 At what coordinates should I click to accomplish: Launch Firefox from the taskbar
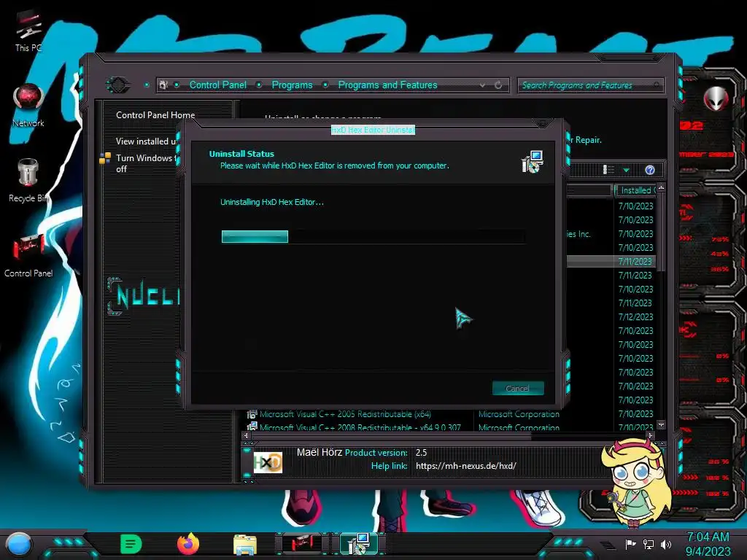188,544
